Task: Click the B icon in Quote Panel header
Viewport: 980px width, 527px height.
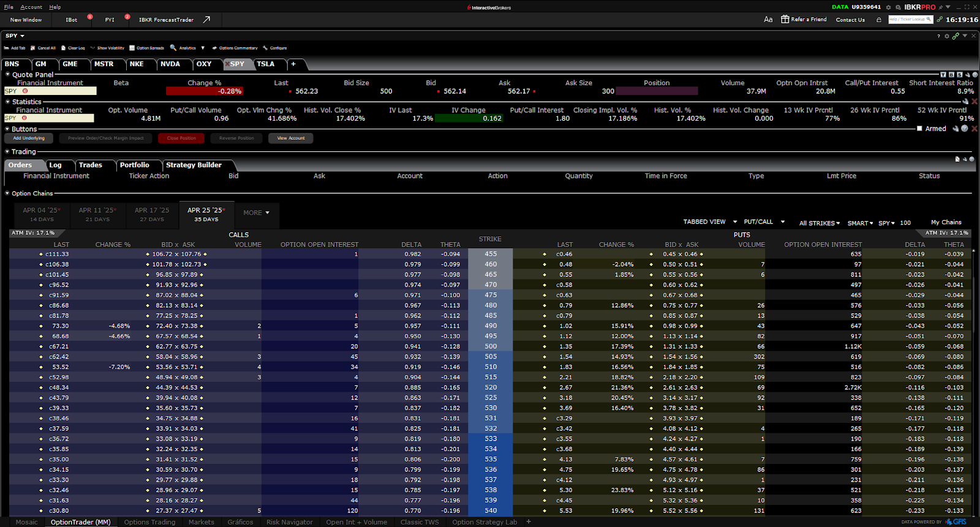Action: tap(951, 75)
